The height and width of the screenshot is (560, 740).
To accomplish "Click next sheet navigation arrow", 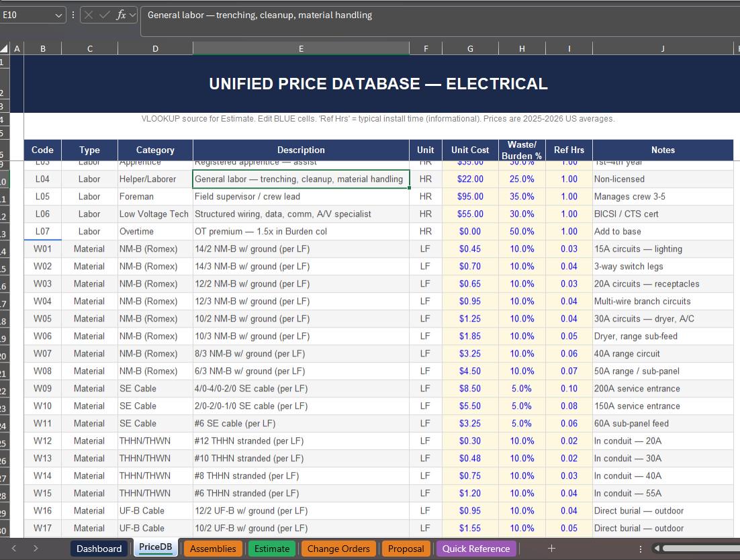I will tap(36, 548).
